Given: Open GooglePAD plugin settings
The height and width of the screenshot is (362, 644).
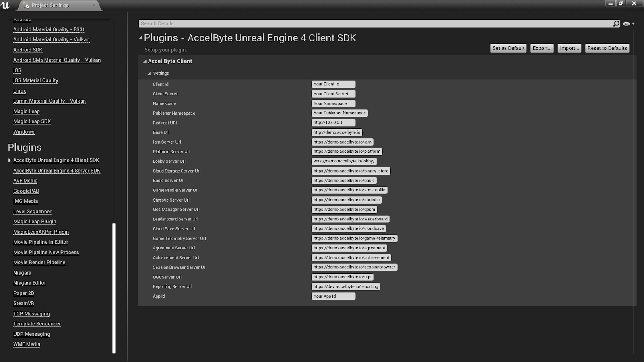Looking at the screenshot, I should click(x=26, y=191).
